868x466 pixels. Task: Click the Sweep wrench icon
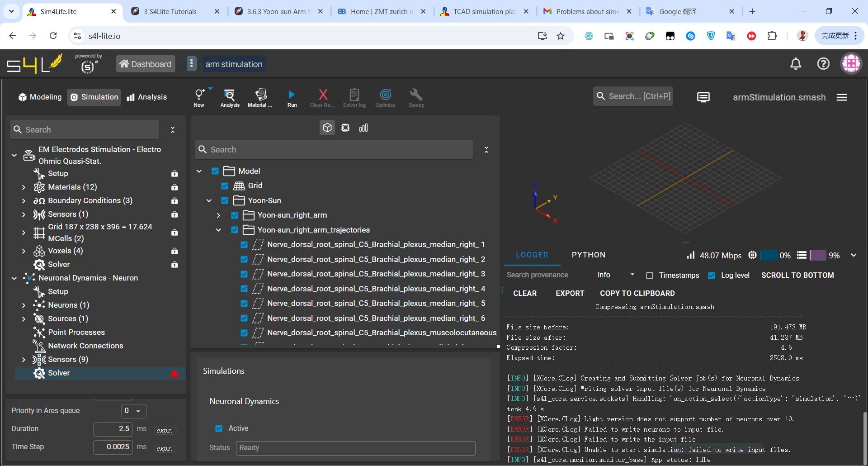(416, 97)
